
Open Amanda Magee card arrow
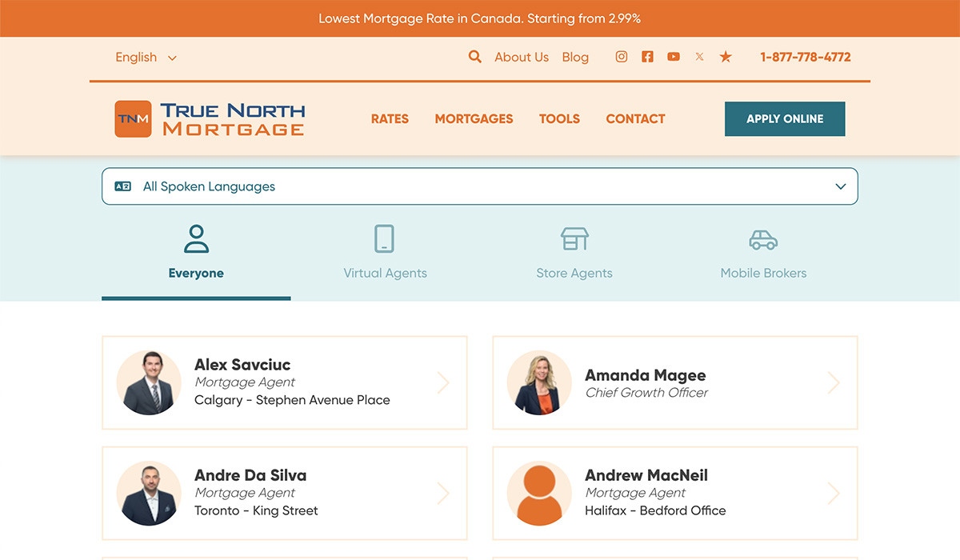834,383
